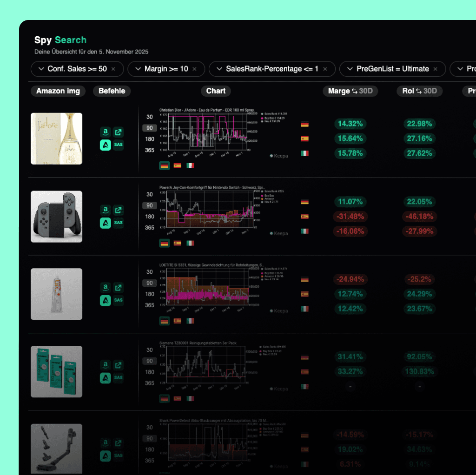Screen dimensions: 476x475
Task: Select Italian flag under PowerA chart
Action: (190, 243)
